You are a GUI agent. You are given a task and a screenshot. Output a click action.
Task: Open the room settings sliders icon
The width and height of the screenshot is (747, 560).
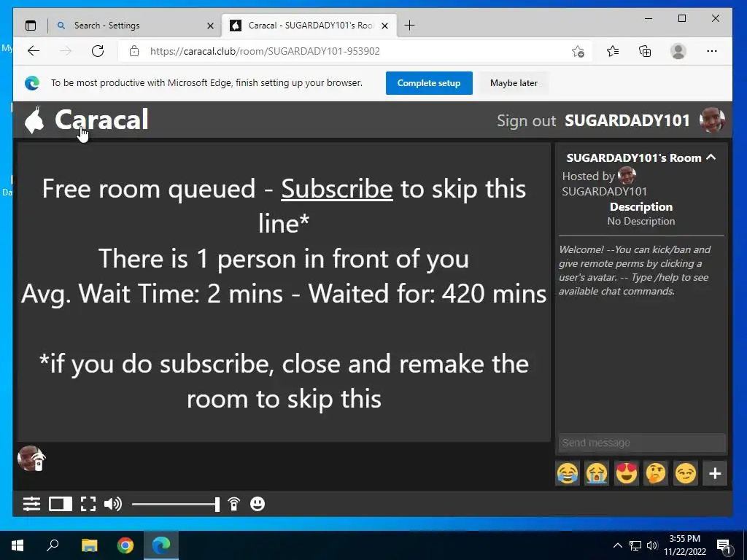31,504
